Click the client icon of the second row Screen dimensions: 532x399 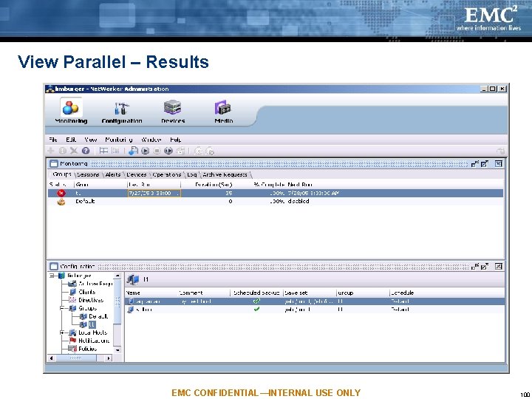[x=131, y=310]
